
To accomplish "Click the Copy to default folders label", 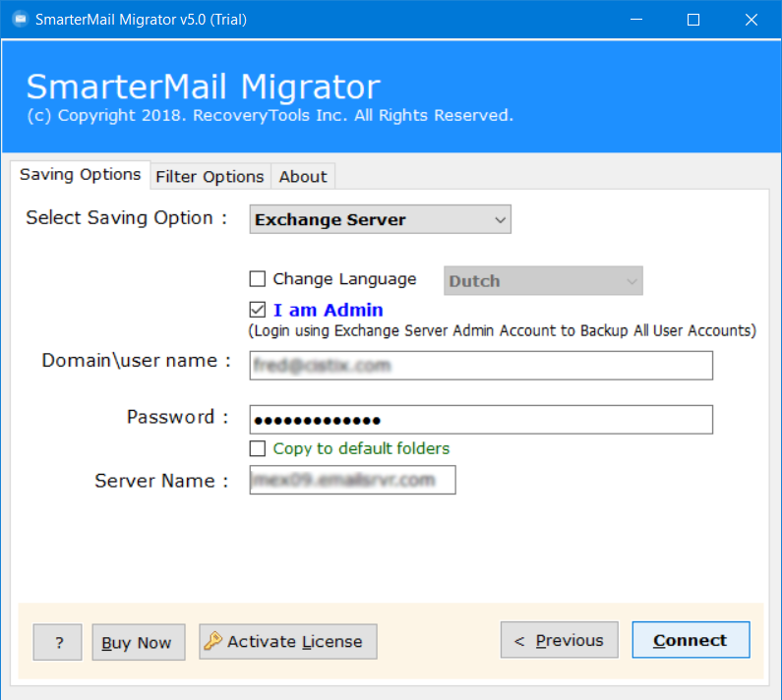I will click(361, 448).
